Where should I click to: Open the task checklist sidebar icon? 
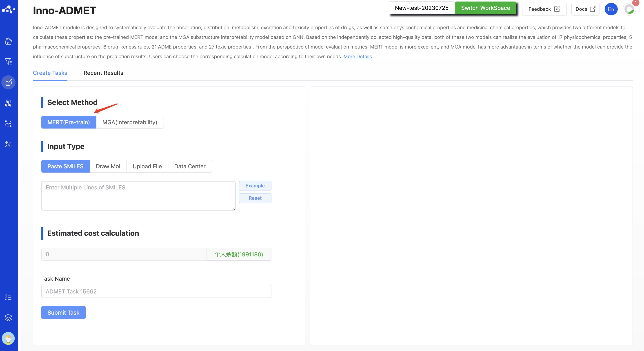click(9, 297)
